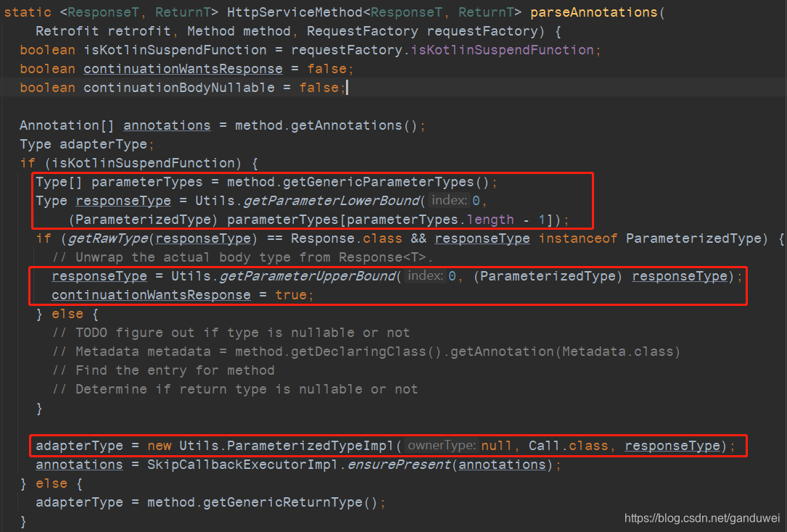Click the 'Metadata metadata' commented line
This screenshot has width=787, height=532.
click(366, 352)
